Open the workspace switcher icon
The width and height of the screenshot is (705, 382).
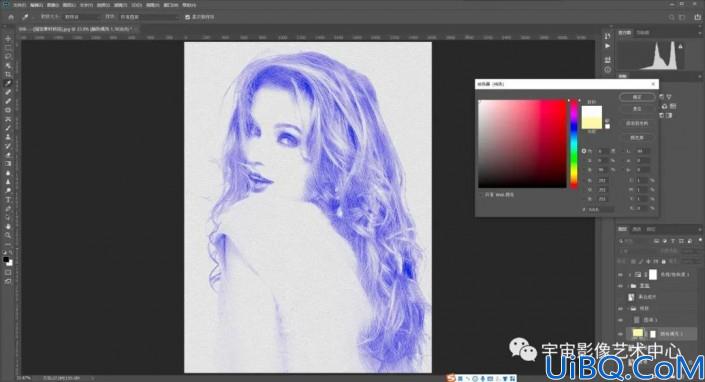coord(682,17)
